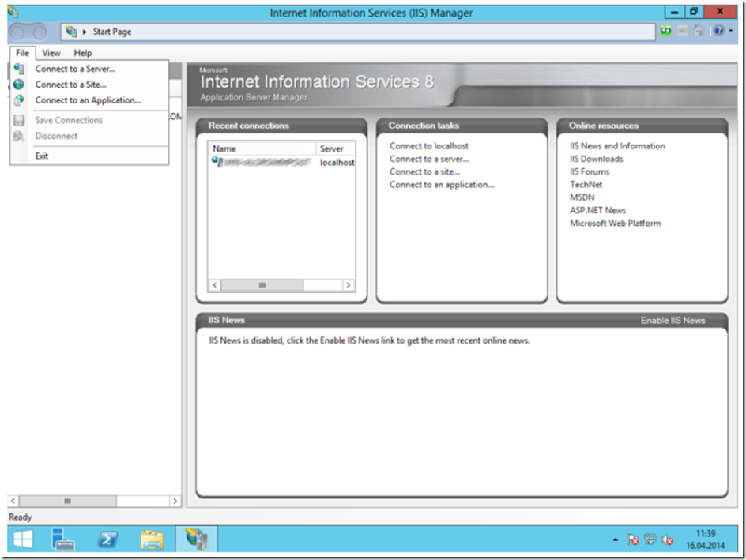Open the Microsoft Web Platform link
This screenshot has width=746, height=560.
(x=616, y=223)
